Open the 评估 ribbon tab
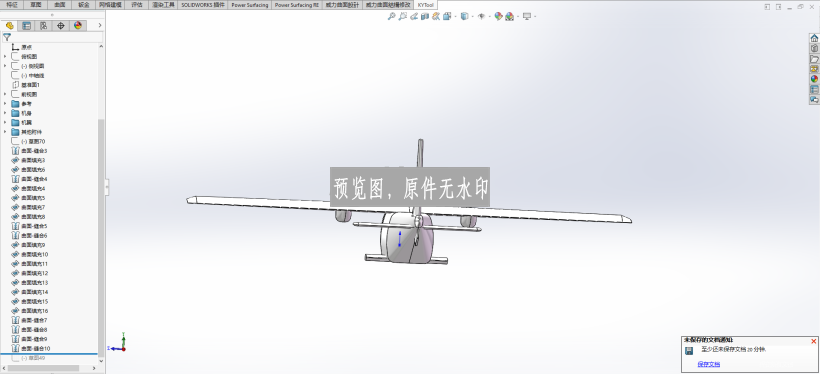820x374 pixels. click(x=136, y=5)
